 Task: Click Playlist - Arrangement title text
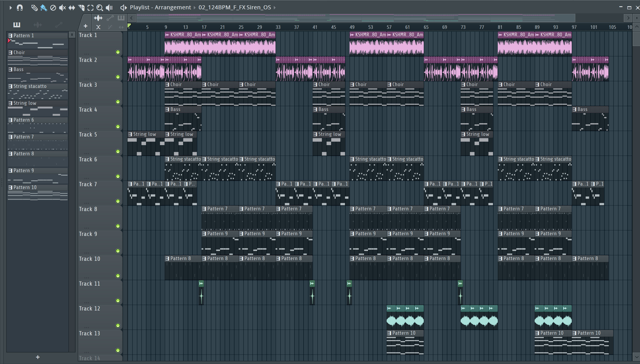click(160, 8)
